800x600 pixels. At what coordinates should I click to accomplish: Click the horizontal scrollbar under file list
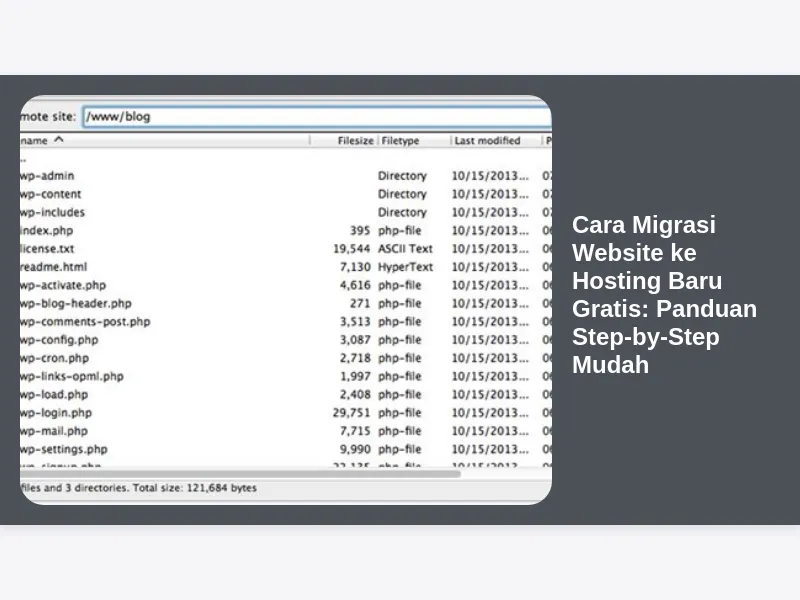[x=240, y=473]
